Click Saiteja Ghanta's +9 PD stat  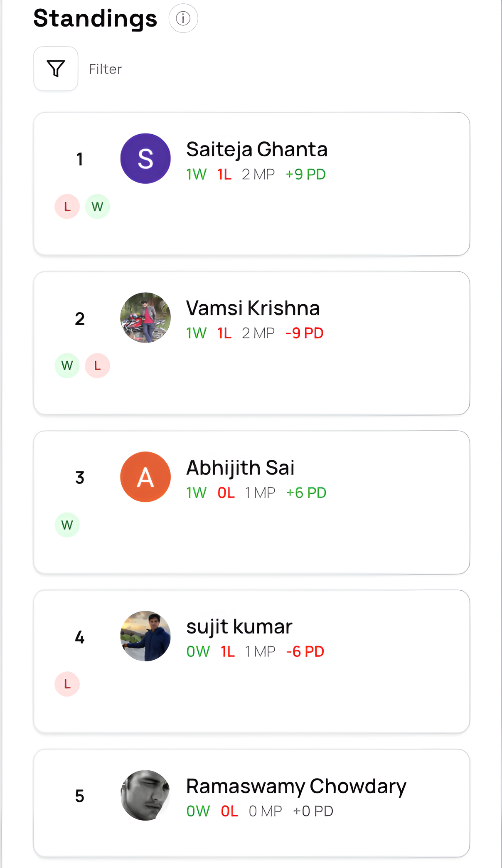point(305,175)
